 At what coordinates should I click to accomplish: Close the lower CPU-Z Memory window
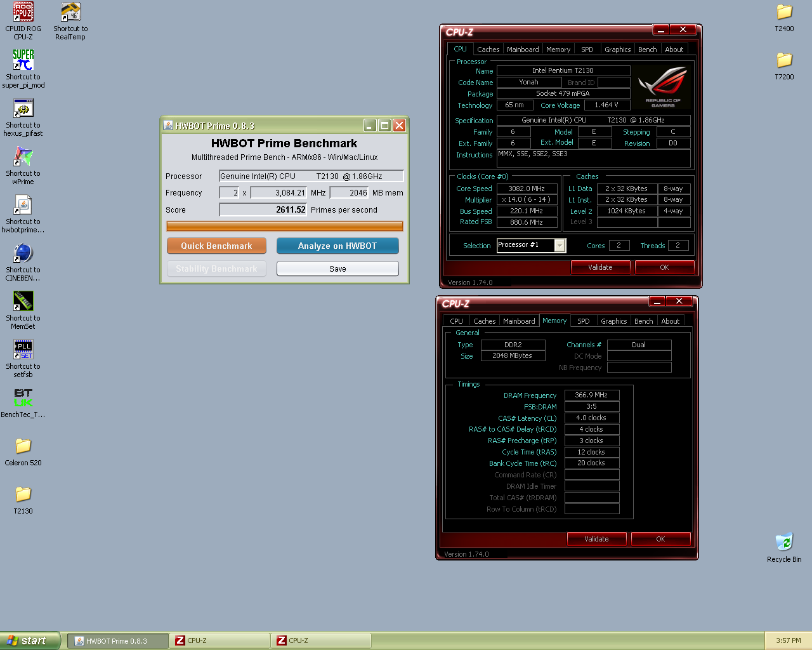click(x=679, y=301)
